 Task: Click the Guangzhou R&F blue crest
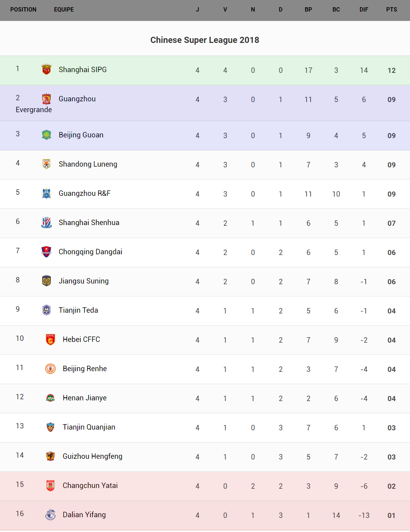point(46,193)
